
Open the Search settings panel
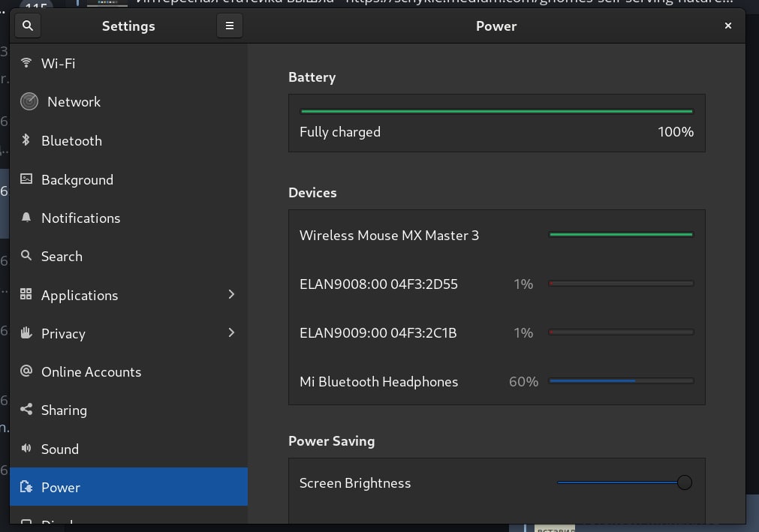(x=62, y=256)
